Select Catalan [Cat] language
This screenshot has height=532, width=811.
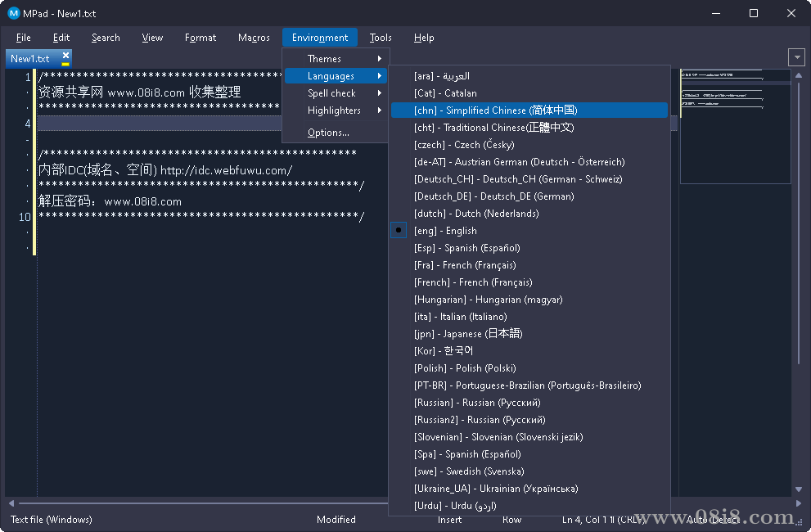pyautogui.click(x=529, y=93)
